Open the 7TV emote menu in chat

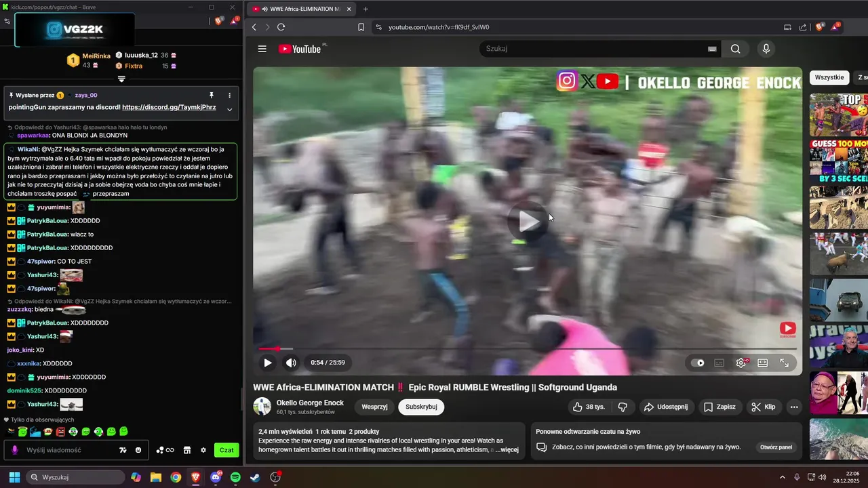coord(123,450)
